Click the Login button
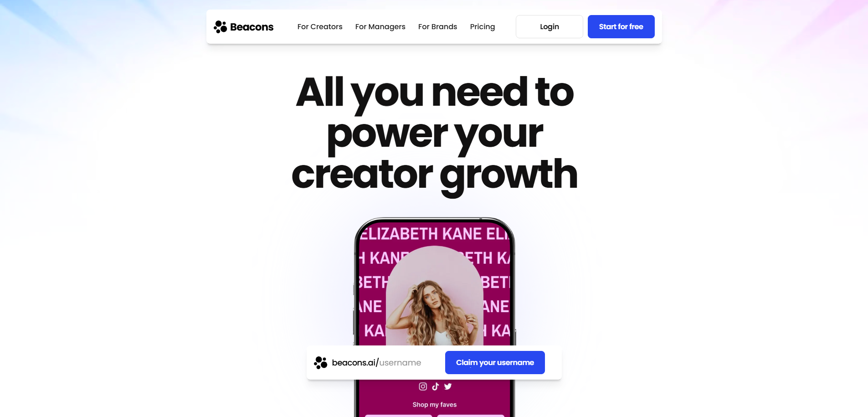The image size is (868, 417). click(550, 26)
